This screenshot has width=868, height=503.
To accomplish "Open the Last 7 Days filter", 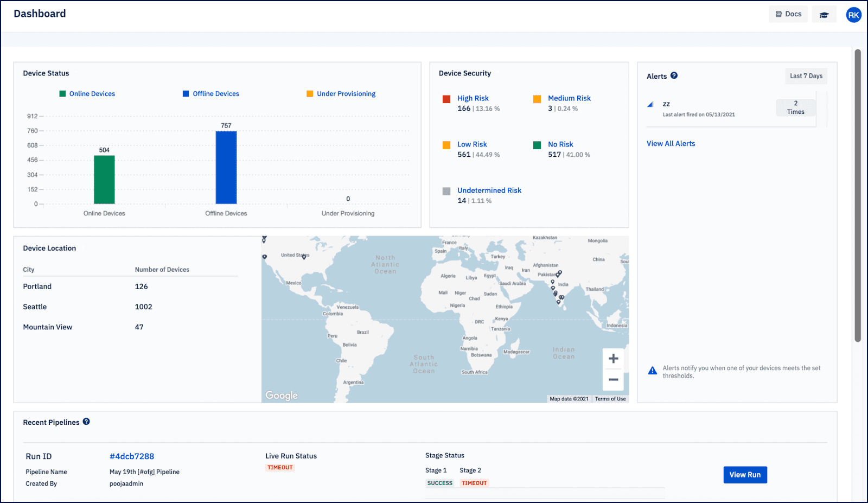I will pyautogui.click(x=806, y=76).
